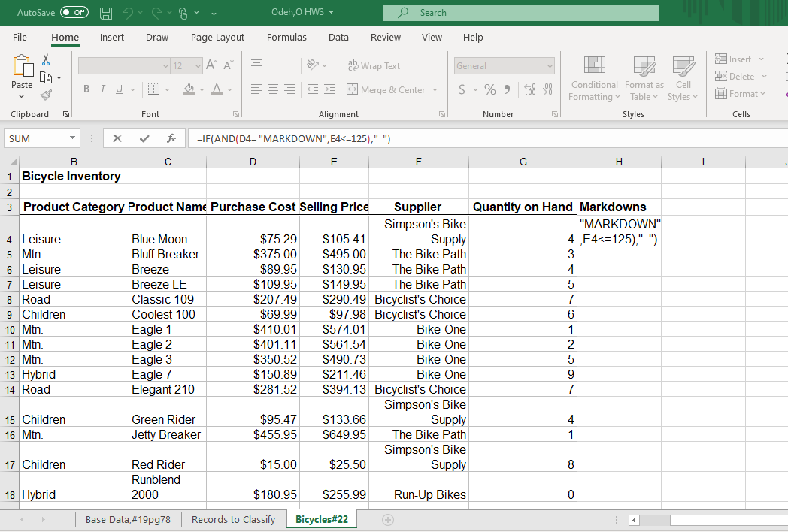The image size is (788, 532).
Task: Apply underline to the selection
Action: point(119,89)
